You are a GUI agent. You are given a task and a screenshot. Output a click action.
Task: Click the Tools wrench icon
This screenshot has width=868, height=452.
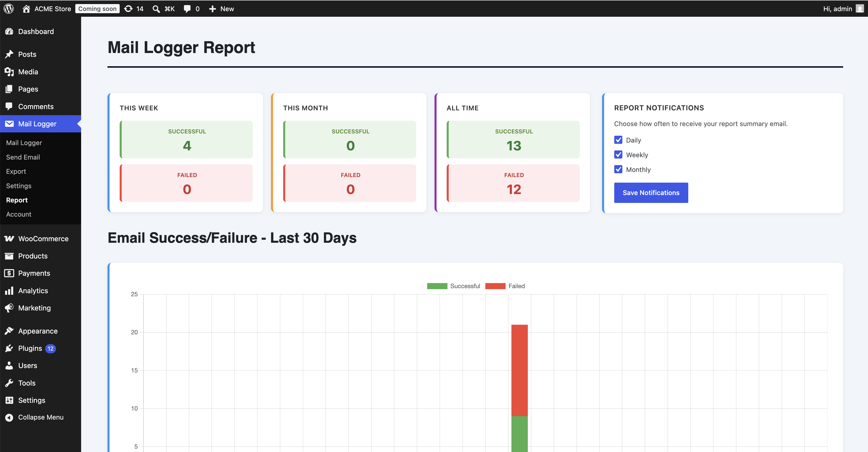(9, 383)
